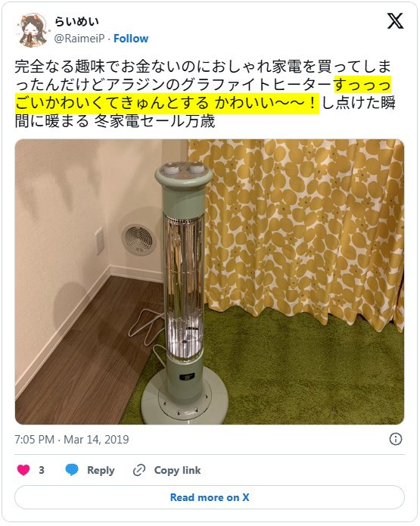The width and height of the screenshot is (420, 526).
Task: Click the Copy link text label
Action: click(178, 470)
